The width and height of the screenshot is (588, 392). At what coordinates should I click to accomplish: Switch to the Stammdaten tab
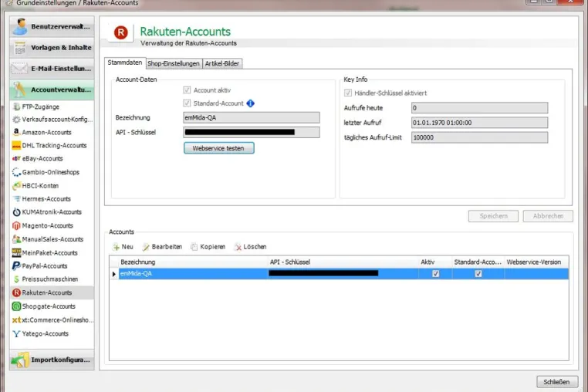click(124, 63)
